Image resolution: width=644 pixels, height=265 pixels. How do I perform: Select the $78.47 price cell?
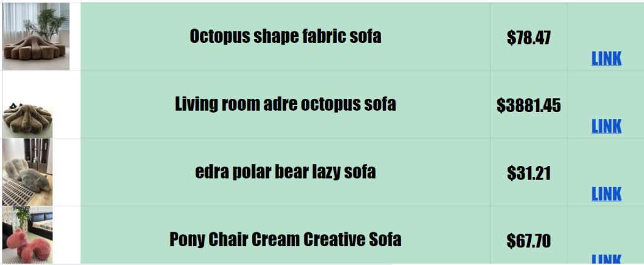pos(528,38)
